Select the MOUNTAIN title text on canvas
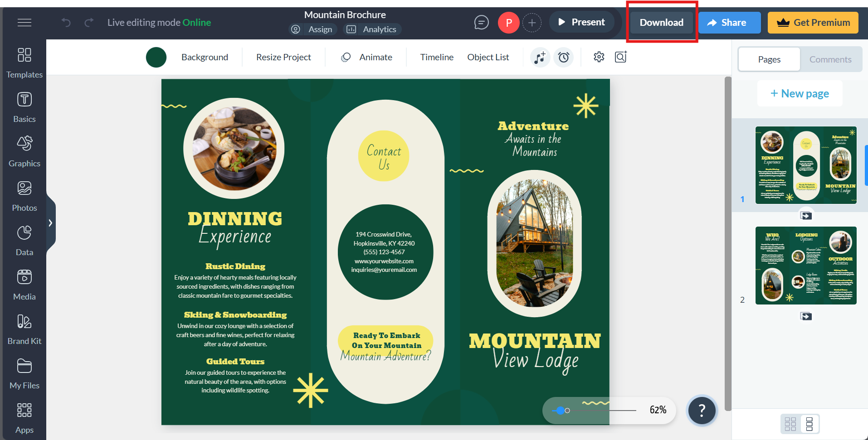The height and width of the screenshot is (440, 868). (x=535, y=341)
